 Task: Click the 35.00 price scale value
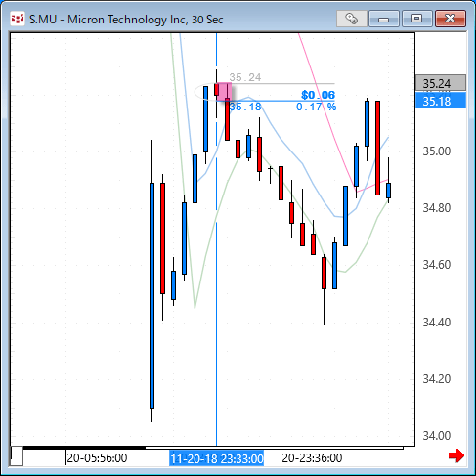(437, 151)
